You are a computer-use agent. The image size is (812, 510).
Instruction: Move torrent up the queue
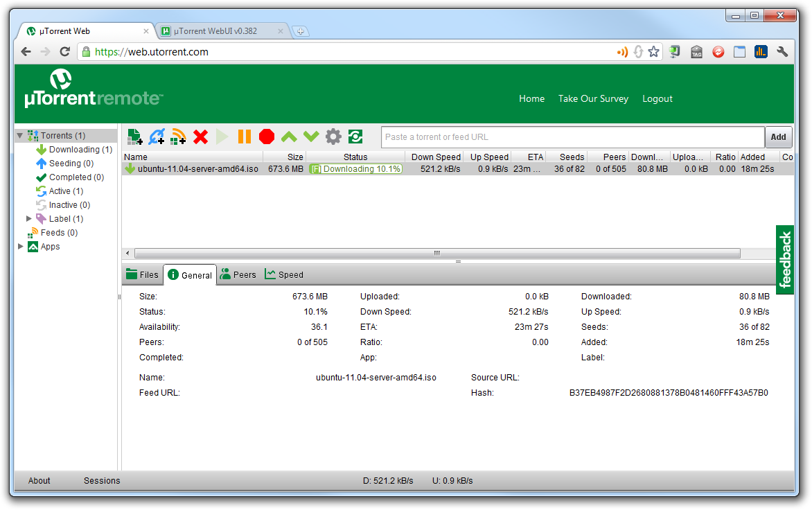289,137
